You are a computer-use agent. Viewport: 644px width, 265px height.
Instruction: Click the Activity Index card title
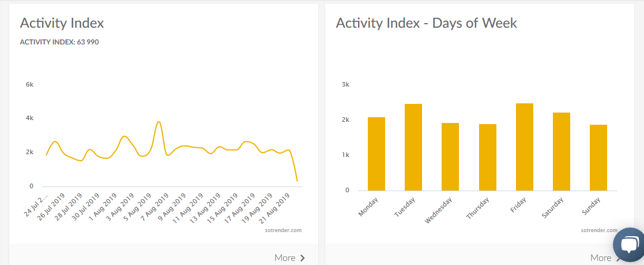[x=62, y=23]
